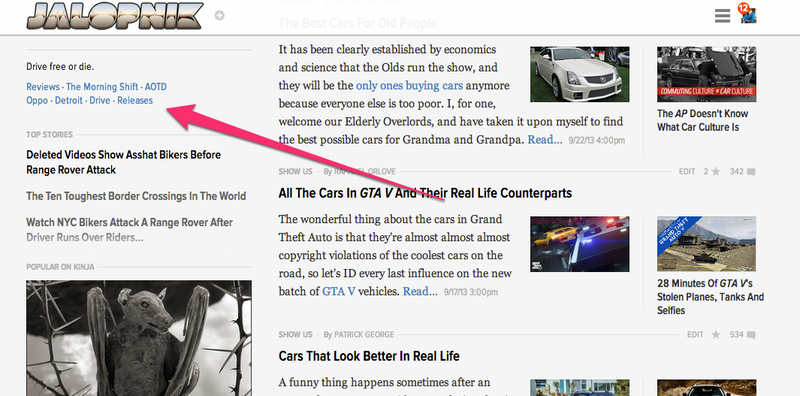The height and width of the screenshot is (396, 800).
Task: Open the Oppo link
Action: point(37,101)
